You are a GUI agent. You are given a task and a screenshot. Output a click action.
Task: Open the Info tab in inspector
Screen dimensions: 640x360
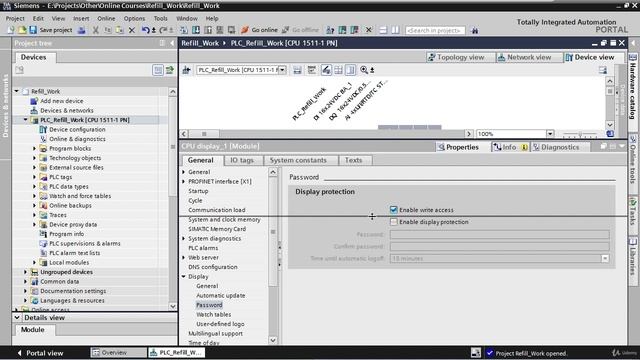coord(510,147)
